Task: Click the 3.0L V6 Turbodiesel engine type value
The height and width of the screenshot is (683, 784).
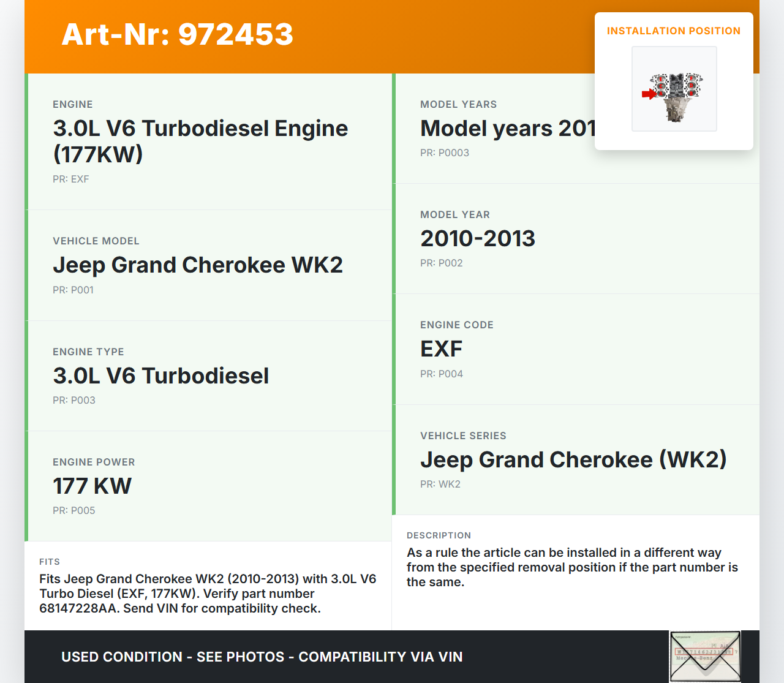Action: click(160, 375)
